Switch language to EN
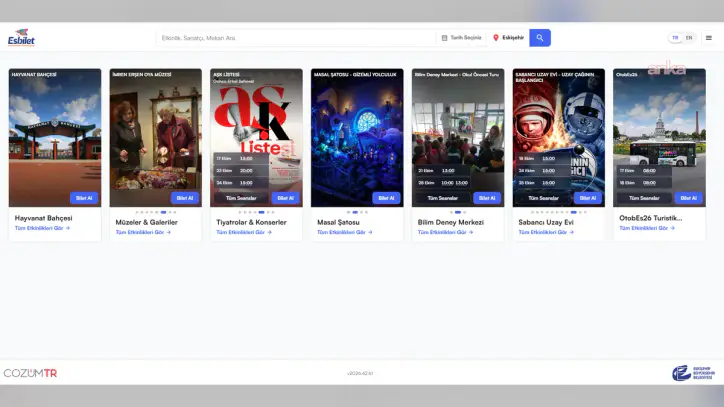Screen dimensions: 724x407 click(689, 38)
